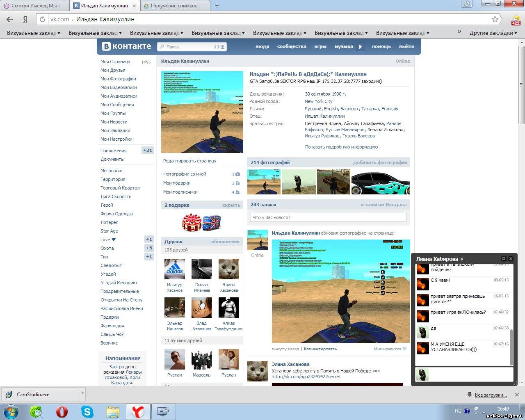Open Приложения +31 counter
This screenshot has height=420, width=525.
(147, 151)
